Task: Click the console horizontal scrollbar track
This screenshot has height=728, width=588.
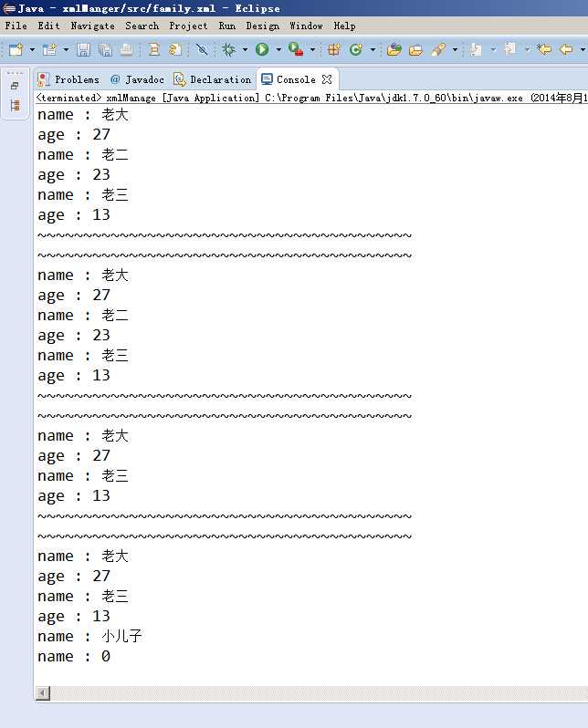Action: 319,693
